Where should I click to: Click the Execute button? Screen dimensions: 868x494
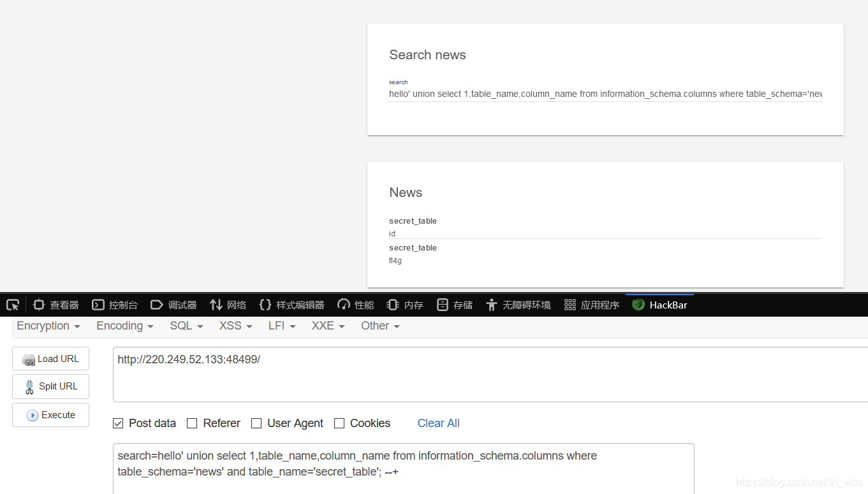(x=50, y=415)
